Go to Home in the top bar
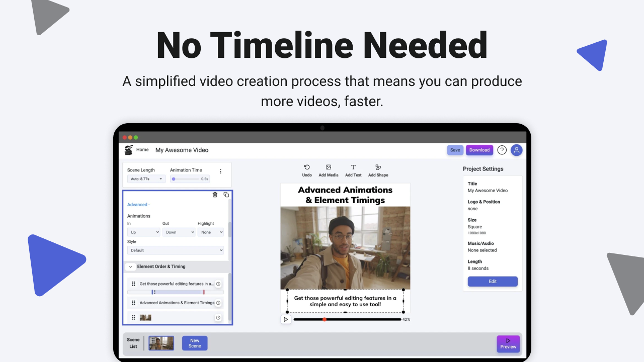Viewport: 644px width, 362px height. coord(142,150)
